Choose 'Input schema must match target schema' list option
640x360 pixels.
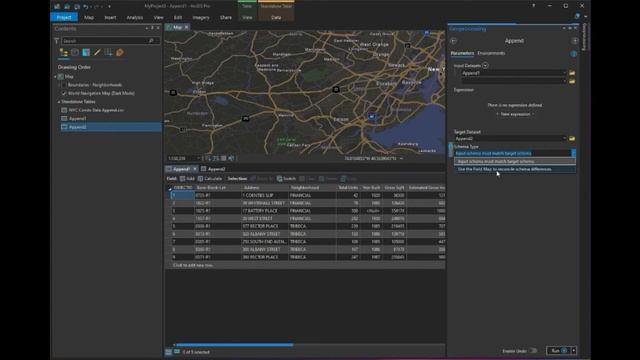tap(515, 161)
